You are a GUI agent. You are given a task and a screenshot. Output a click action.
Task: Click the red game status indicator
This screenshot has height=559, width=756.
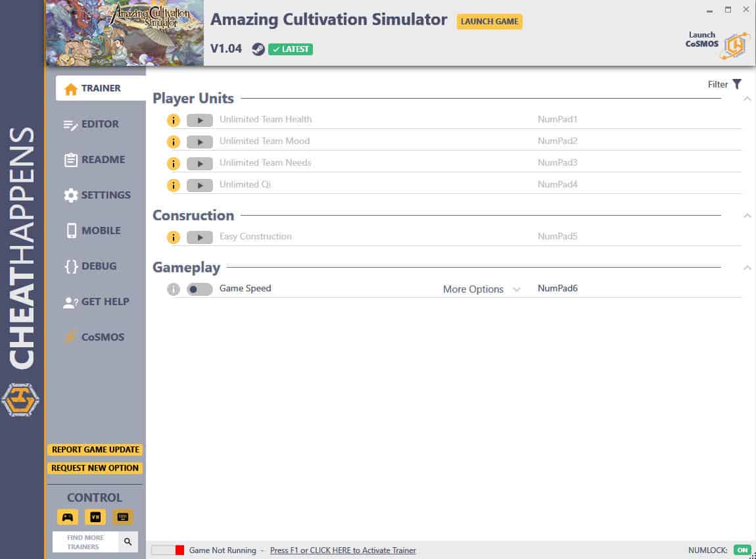coord(179,550)
